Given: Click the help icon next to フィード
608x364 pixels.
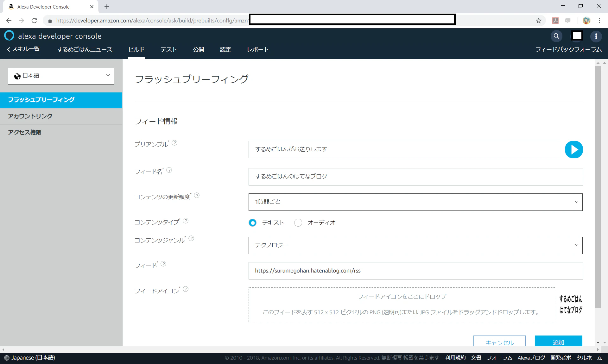Looking at the screenshot, I should [163, 264].
